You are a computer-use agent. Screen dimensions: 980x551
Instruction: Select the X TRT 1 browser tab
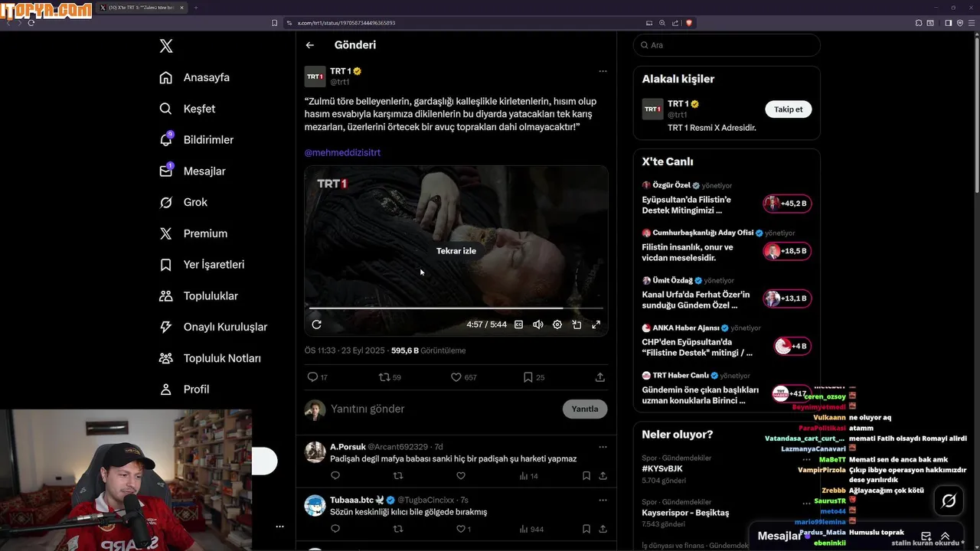(x=142, y=8)
